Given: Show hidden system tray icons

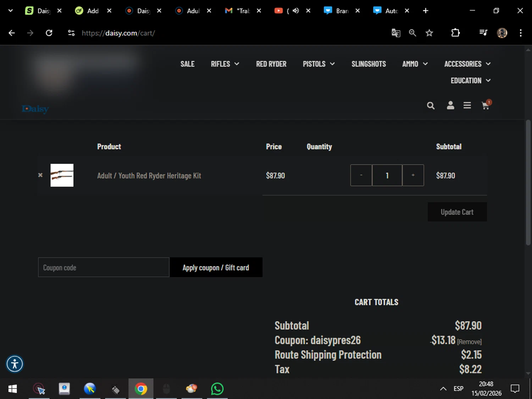Looking at the screenshot, I should coord(443,389).
